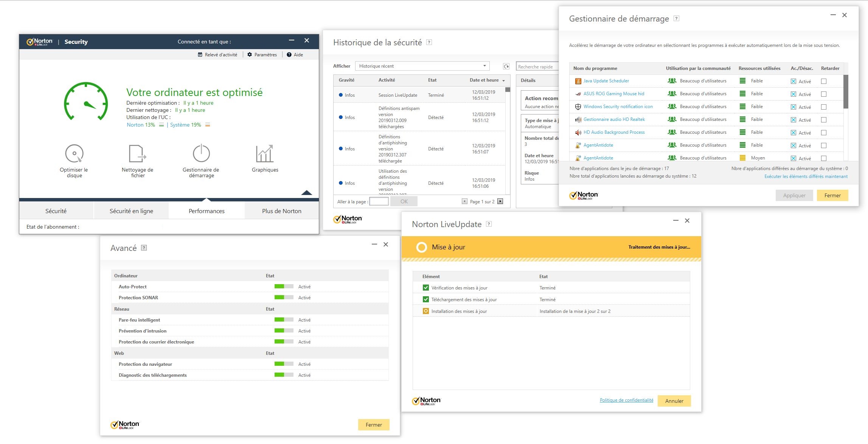Screen dimensions: 868x444
Task: Click Annuler in Norton LiveUpdate
Action: coord(674,401)
